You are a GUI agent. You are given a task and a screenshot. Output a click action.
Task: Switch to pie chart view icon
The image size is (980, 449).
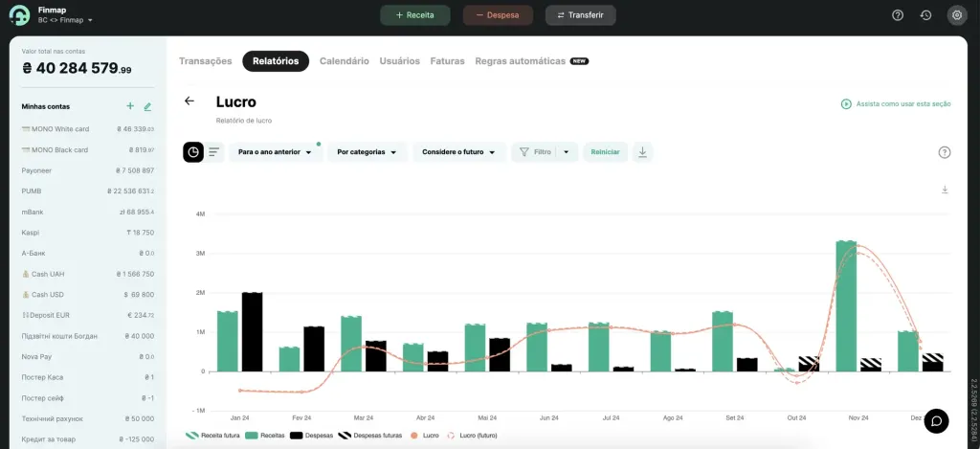pyautogui.click(x=193, y=152)
